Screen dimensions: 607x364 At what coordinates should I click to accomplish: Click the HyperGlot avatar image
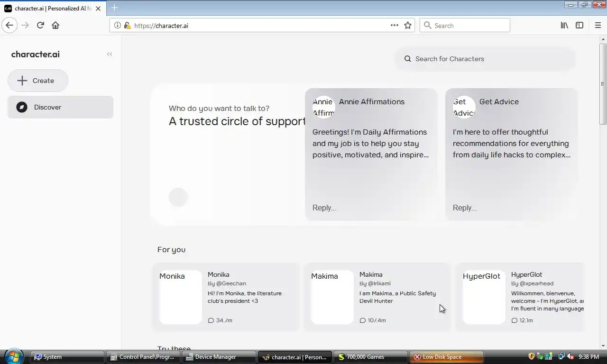[x=484, y=297]
